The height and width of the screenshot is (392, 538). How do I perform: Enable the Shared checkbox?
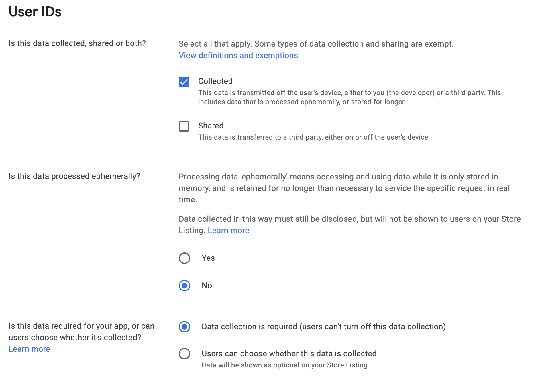pyautogui.click(x=184, y=126)
